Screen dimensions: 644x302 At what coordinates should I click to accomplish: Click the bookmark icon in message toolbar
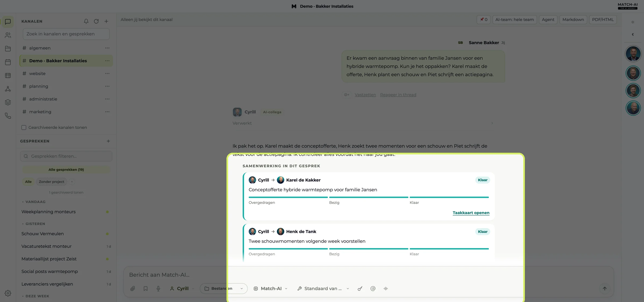point(145,289)
